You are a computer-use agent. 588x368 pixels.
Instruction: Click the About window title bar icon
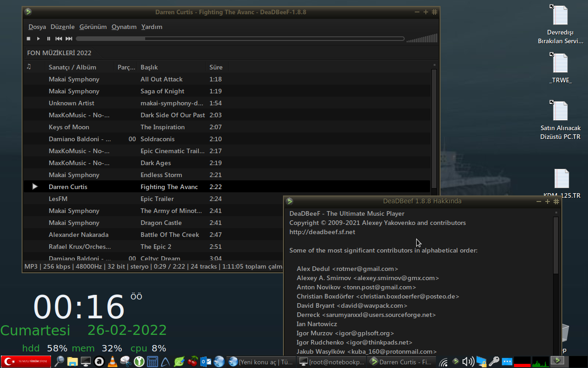(289, 201)
